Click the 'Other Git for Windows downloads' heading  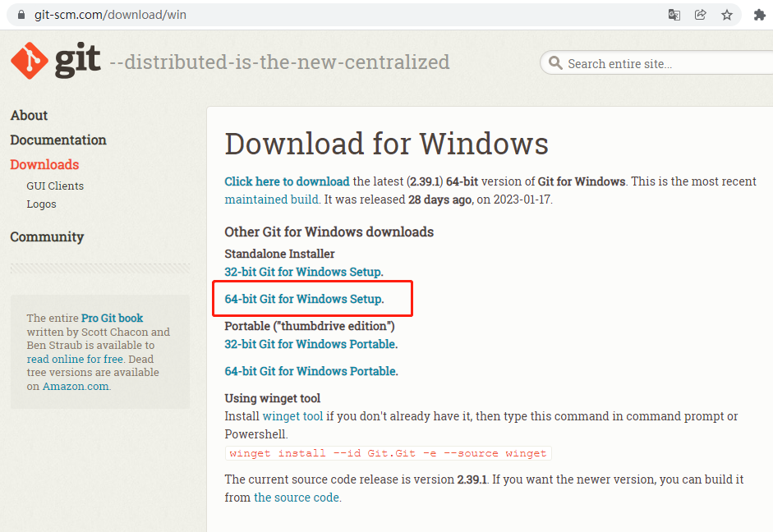[x=329, y=232]
